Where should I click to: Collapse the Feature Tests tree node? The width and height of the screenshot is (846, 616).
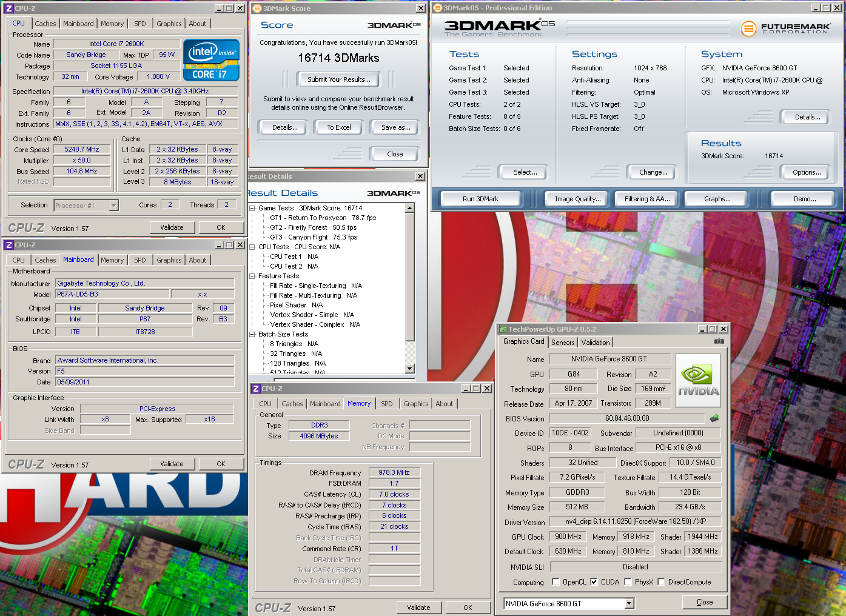[252, 276]
